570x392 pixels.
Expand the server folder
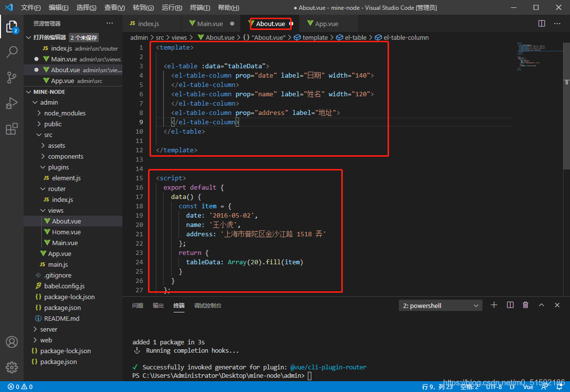coord(48,329)
